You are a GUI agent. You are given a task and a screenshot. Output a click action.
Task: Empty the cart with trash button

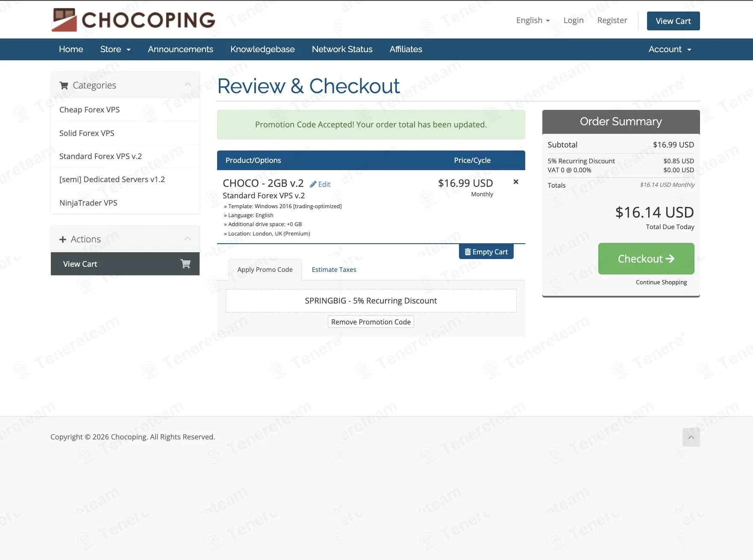(486, 252)
